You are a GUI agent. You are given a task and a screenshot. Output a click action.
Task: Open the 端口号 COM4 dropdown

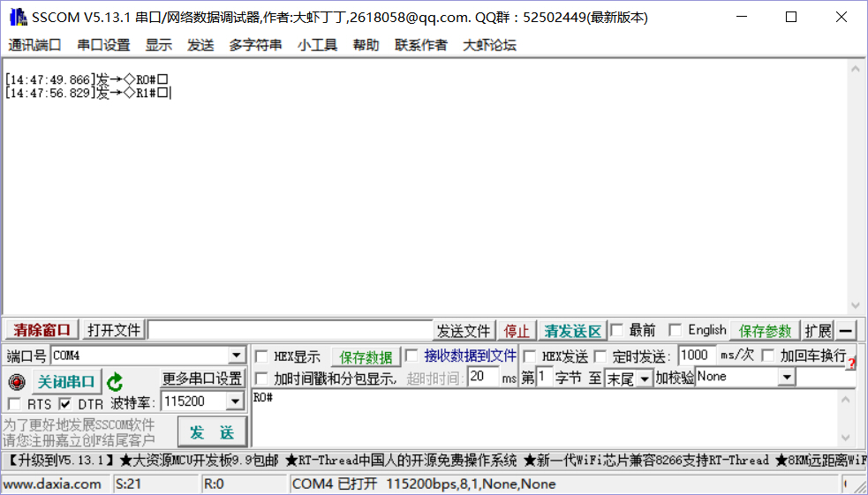point(237,356)
